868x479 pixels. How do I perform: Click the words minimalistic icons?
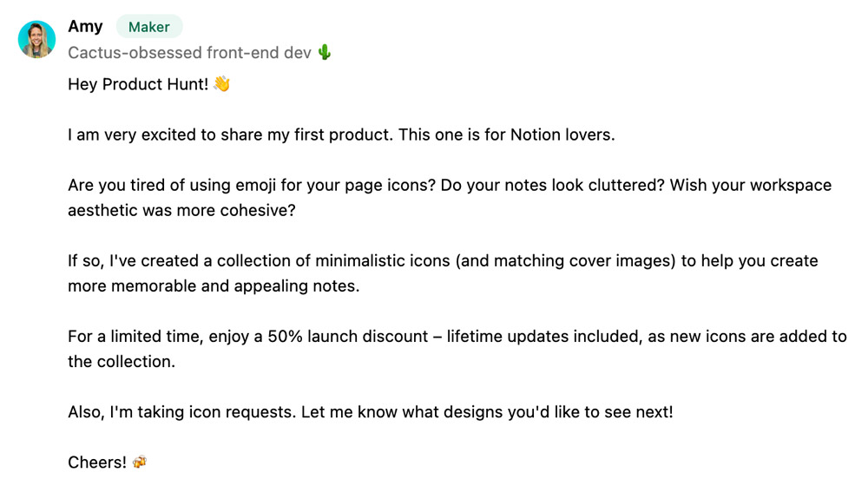coord(383,260)
